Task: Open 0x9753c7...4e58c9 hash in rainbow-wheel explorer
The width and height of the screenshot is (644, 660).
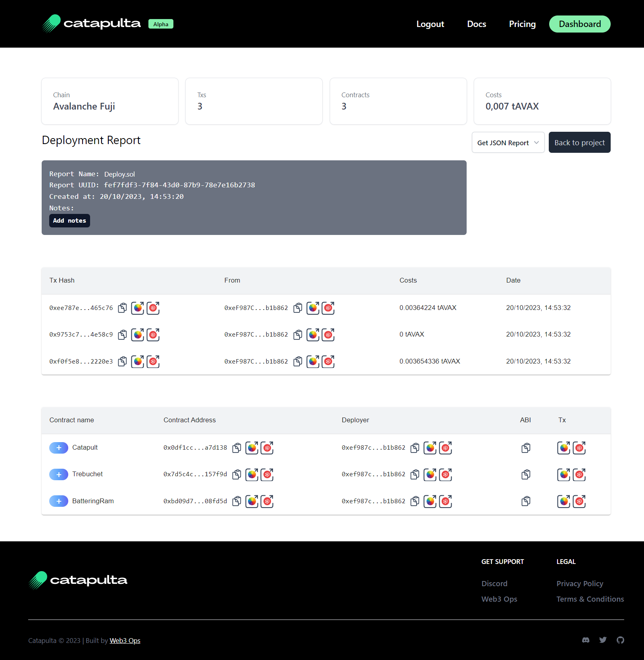Action: [138, 335]
